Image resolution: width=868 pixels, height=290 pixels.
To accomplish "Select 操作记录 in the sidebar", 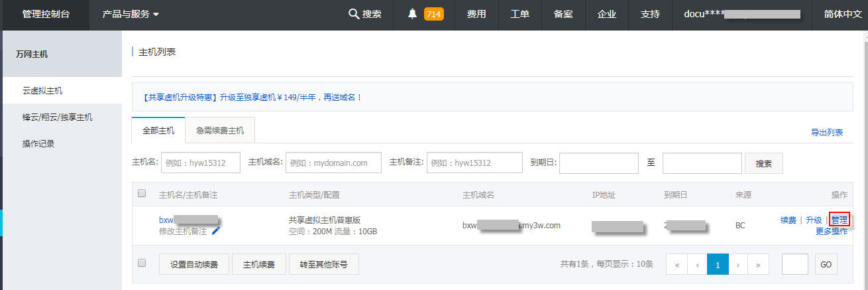I will [x=38, y=143].
